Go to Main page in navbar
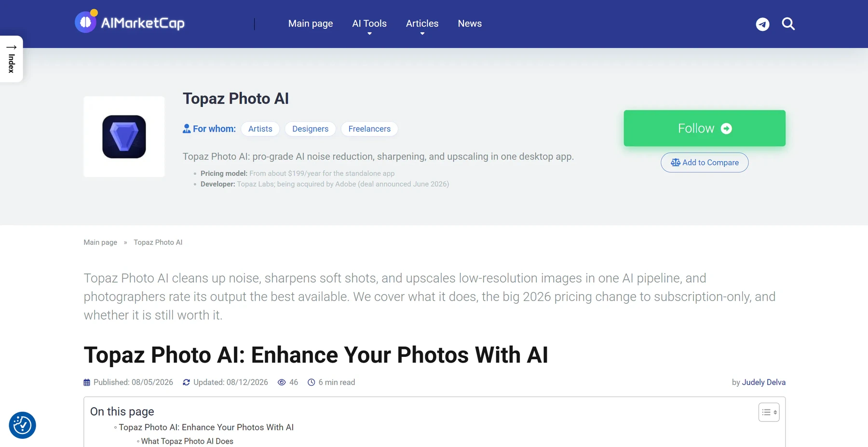The image size is (868, 447). (x=311, y=24)
